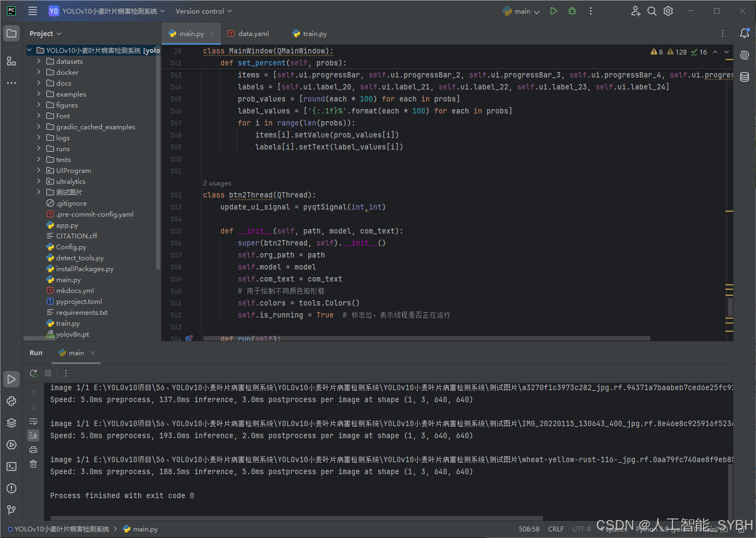
Task: Open Config.py in project tree
Action: click(x=71, y=247)
